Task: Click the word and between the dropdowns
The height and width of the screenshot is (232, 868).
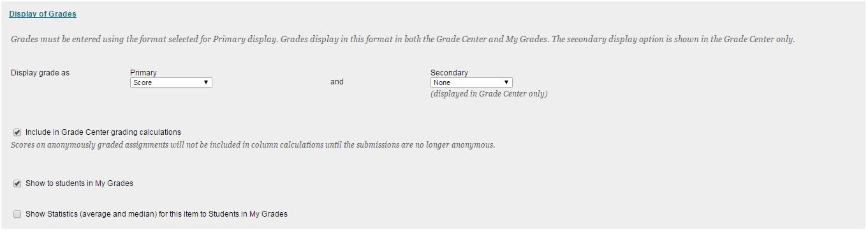Action: (337, 82)
